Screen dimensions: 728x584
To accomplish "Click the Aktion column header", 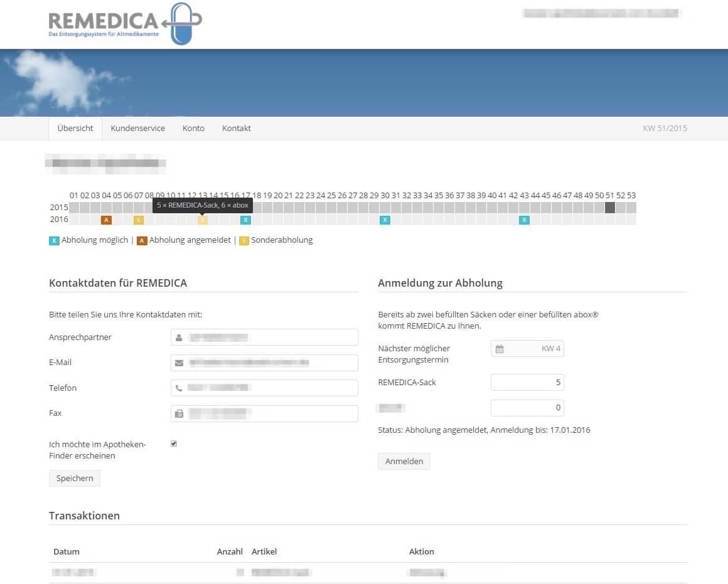I will (x=422, y=551).
